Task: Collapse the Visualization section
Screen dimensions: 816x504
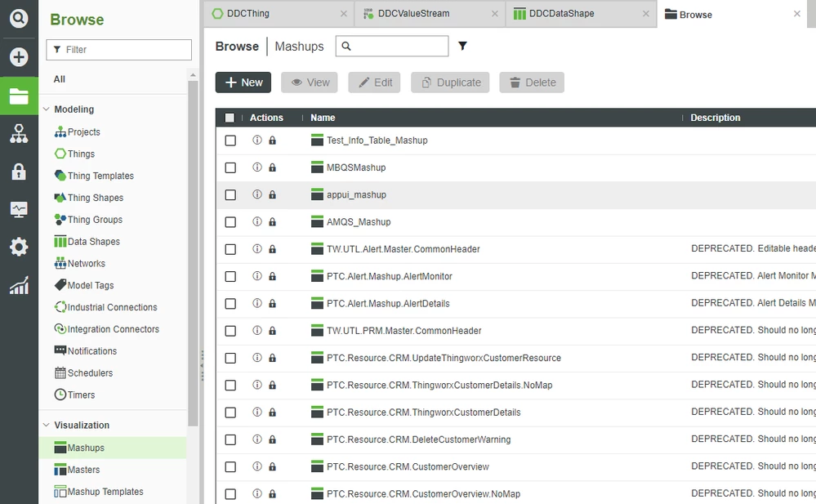Action: click(x=47, y=425)
